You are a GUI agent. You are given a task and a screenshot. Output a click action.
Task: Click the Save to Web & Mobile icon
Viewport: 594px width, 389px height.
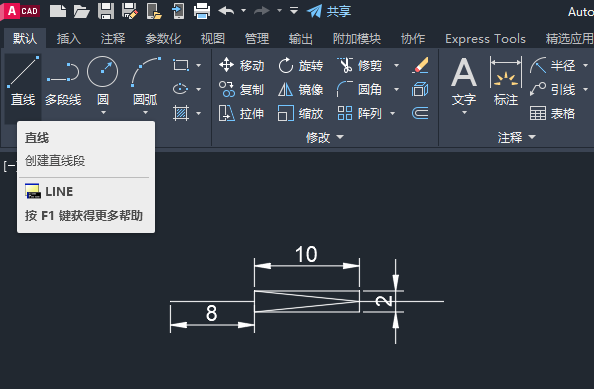click(178, 11)
